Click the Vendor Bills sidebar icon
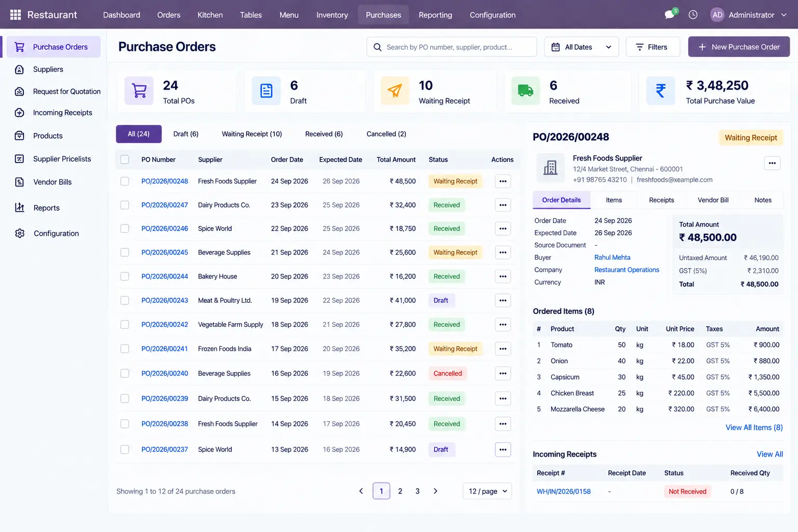This screenshot has width=798, height=532. (x=20, y=182)
